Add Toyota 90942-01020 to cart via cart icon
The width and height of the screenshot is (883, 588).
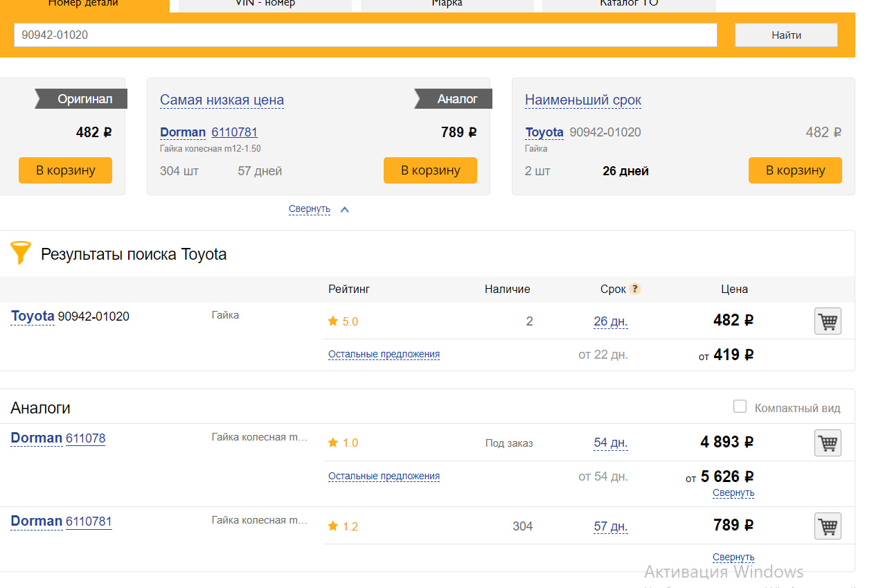coord(828,321)
